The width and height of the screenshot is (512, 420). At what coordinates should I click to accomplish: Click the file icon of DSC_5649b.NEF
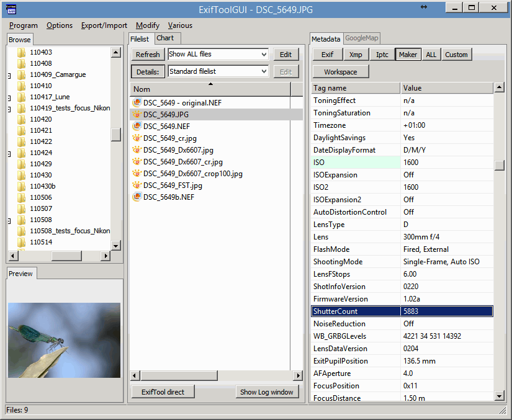coord(137,197)
